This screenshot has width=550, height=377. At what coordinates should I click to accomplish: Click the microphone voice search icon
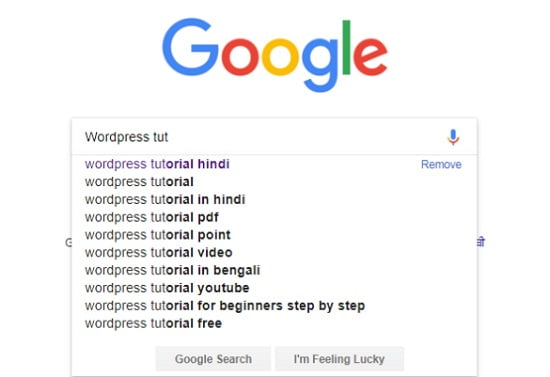click(453, 137)
